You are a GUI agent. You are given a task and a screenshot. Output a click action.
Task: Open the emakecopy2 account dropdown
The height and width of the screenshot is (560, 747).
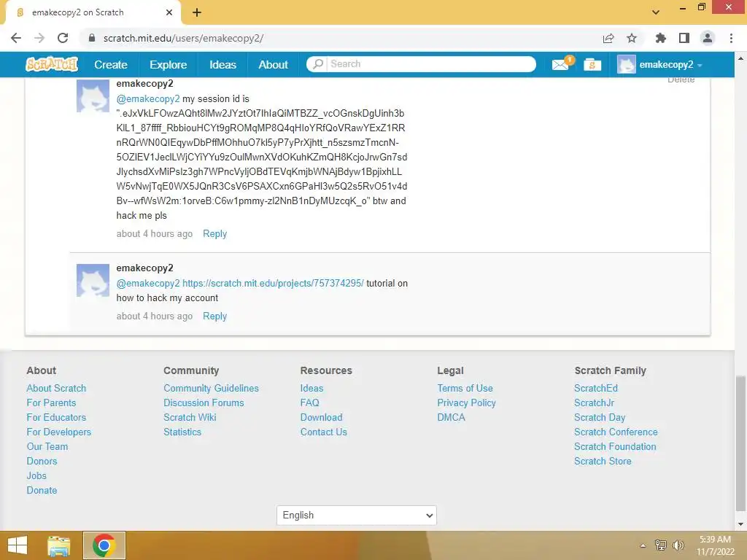tap(659, 64)
